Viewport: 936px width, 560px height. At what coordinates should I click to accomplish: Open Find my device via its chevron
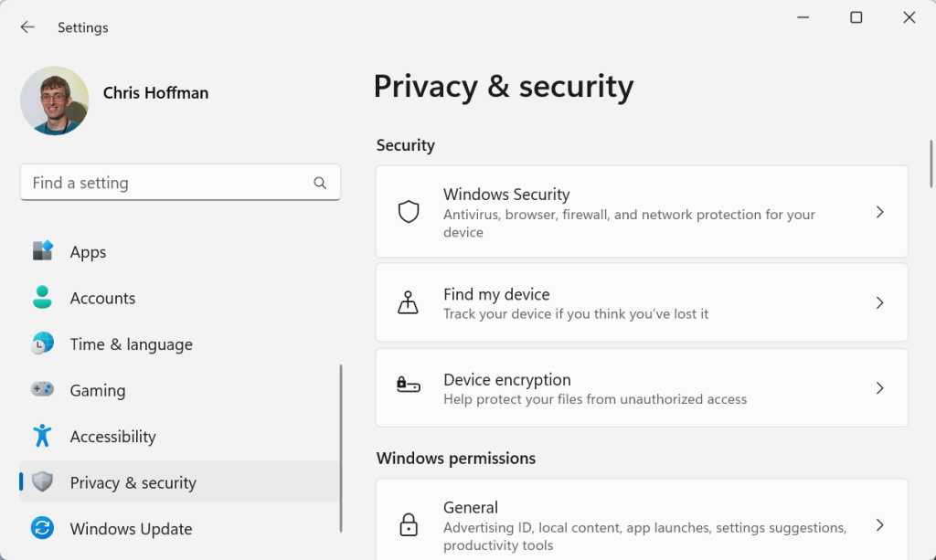[879, 301]
